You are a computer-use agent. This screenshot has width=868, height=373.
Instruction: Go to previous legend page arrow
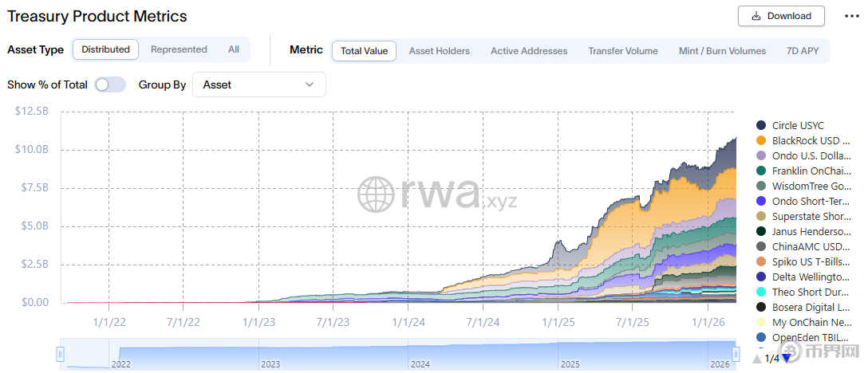coord(757,359)
